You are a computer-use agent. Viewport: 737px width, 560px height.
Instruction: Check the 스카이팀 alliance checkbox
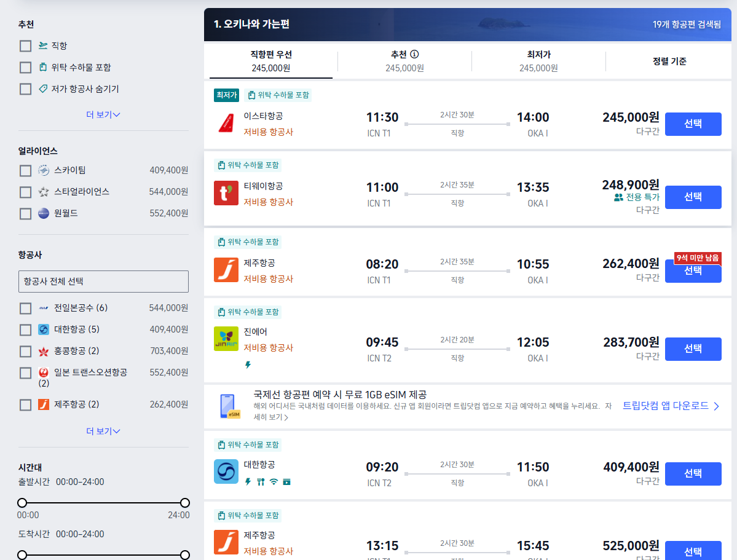(x=25, y=170)
